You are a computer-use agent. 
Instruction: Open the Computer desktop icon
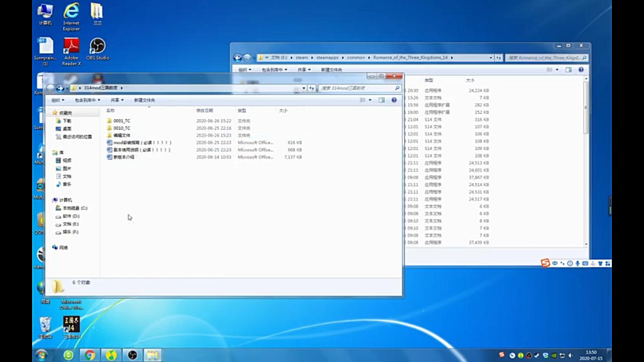pos(45,15)
